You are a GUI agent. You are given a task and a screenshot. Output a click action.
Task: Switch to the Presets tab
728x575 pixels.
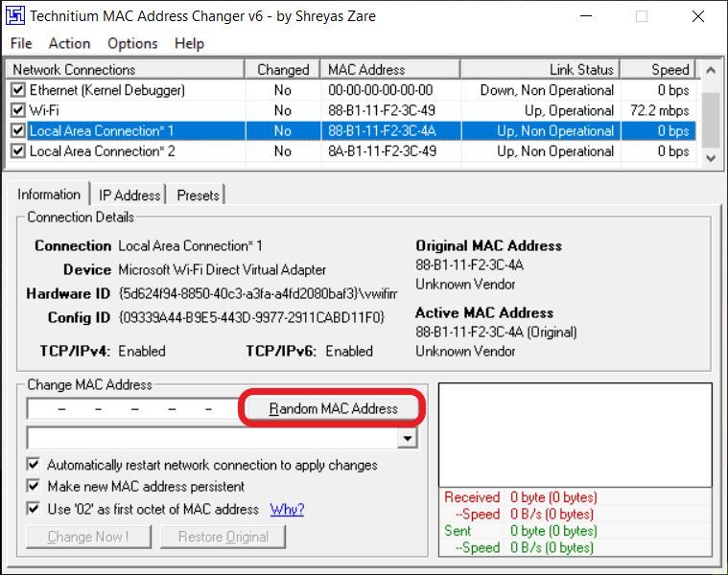(x=198, y=195)
